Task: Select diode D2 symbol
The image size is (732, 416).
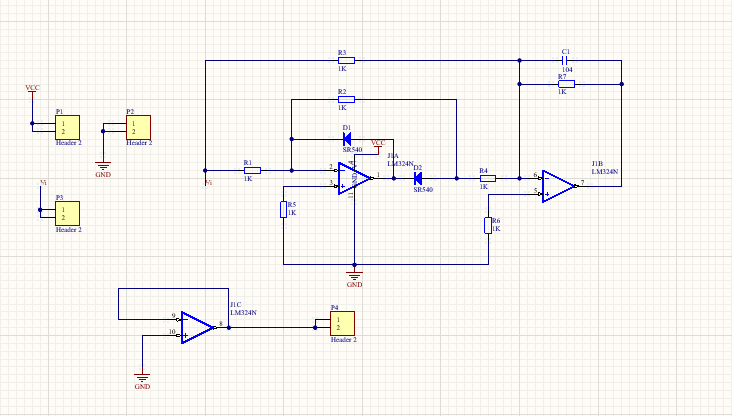Action: click(x=418, y=178)
